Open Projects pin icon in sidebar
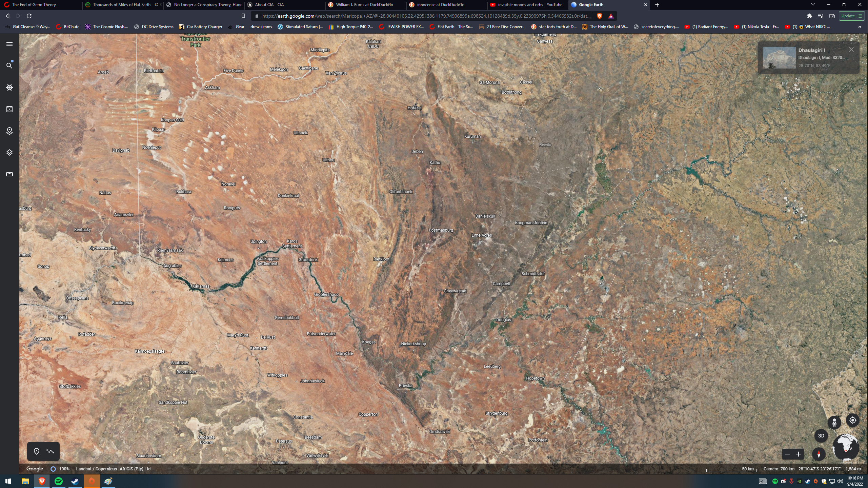868x488 pixels. (x=9, y=131)
